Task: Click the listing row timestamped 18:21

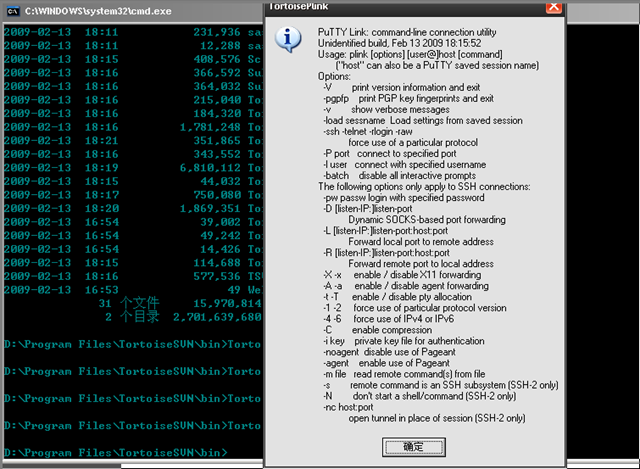Action: [x=133, y=141]
